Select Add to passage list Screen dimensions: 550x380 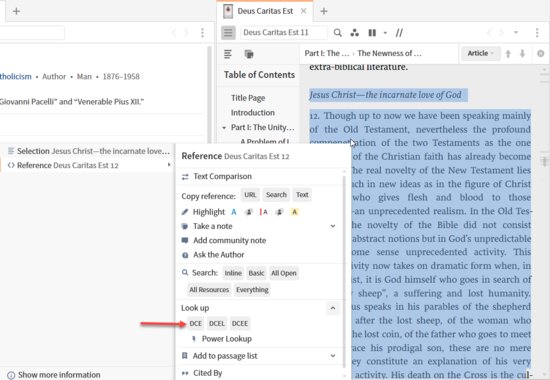(225, 356)
